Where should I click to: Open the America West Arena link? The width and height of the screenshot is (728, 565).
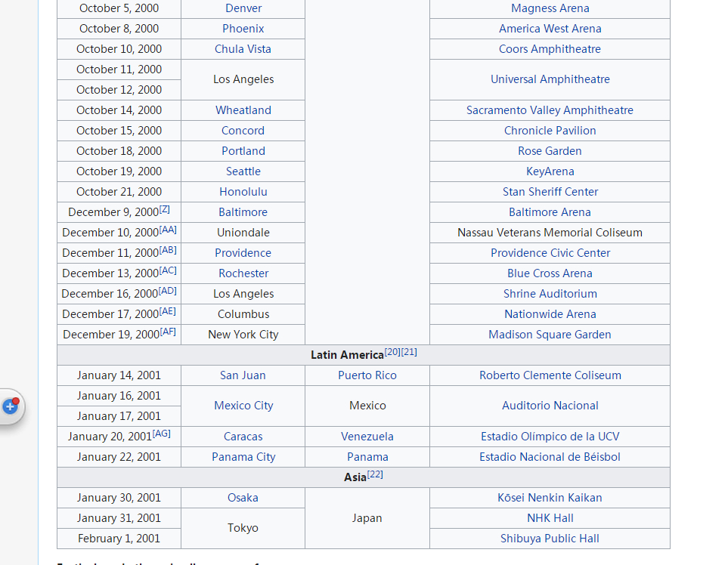pyautogui.click(x=550, y=29)
